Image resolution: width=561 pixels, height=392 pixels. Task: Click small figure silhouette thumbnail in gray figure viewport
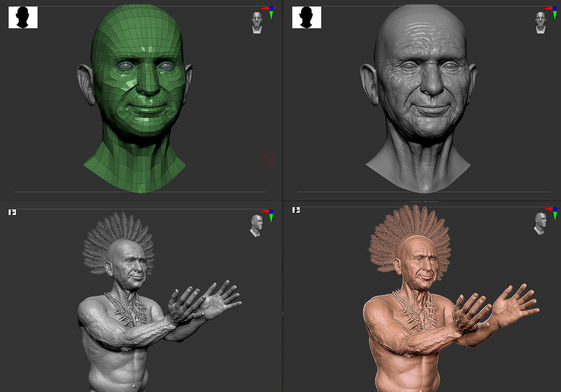pos(12,212)
